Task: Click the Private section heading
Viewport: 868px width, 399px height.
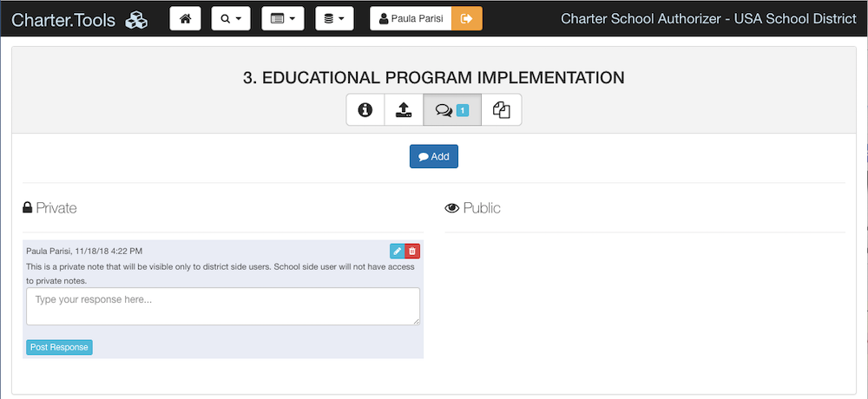Action: pos(49,208)
